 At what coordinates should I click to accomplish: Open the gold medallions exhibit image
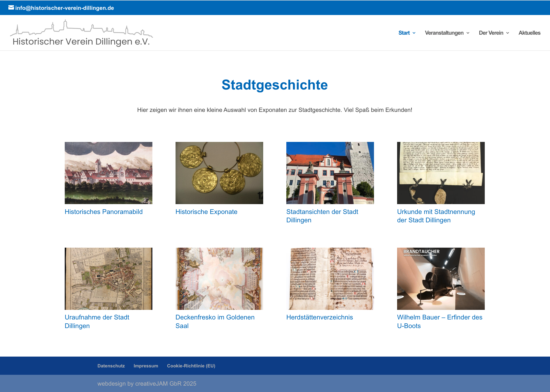219,173
